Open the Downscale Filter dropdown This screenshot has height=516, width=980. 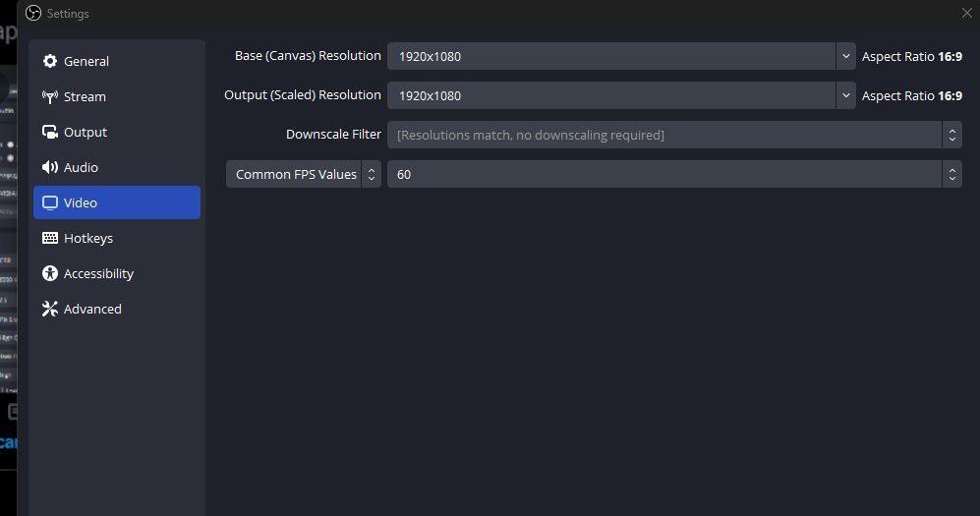tap(674, 135)
